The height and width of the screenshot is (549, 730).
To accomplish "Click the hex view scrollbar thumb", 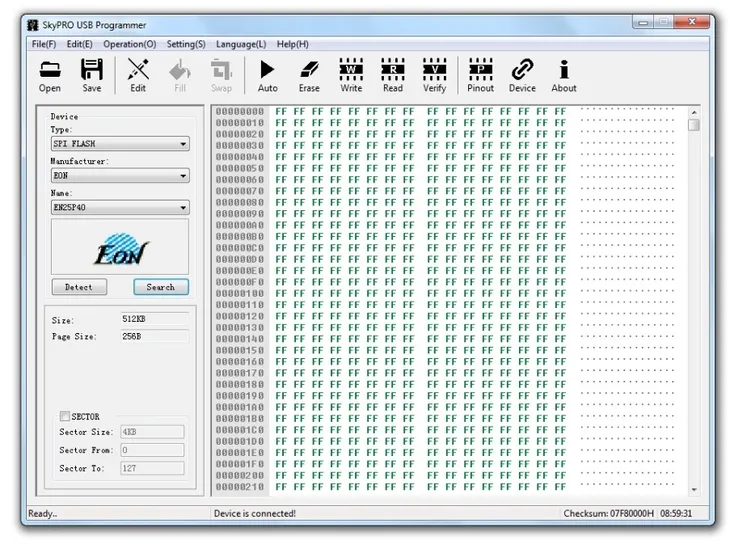I will click(x=694, y=125).
